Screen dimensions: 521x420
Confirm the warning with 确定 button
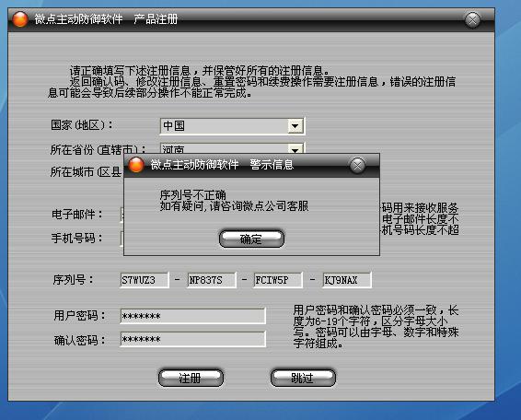(x=251, y=239)
